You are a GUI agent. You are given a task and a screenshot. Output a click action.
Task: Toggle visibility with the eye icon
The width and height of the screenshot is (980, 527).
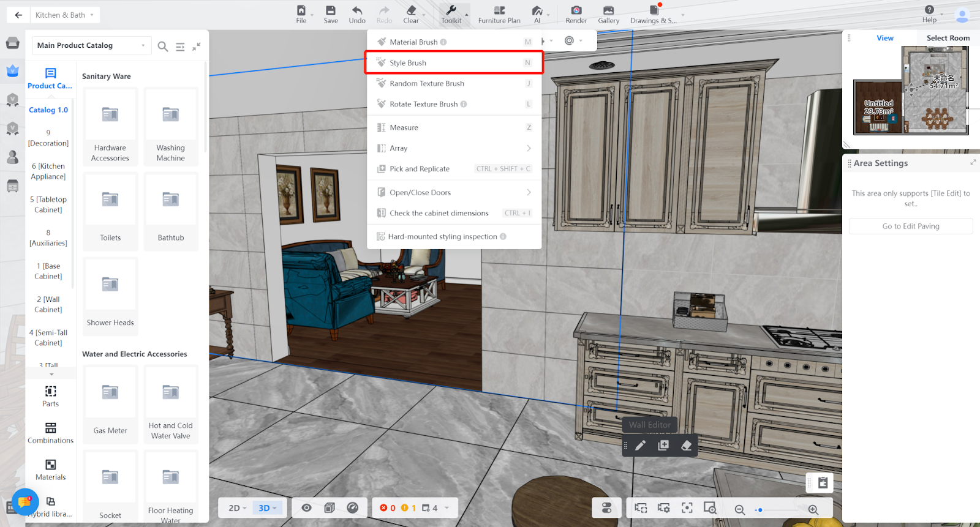306,508
